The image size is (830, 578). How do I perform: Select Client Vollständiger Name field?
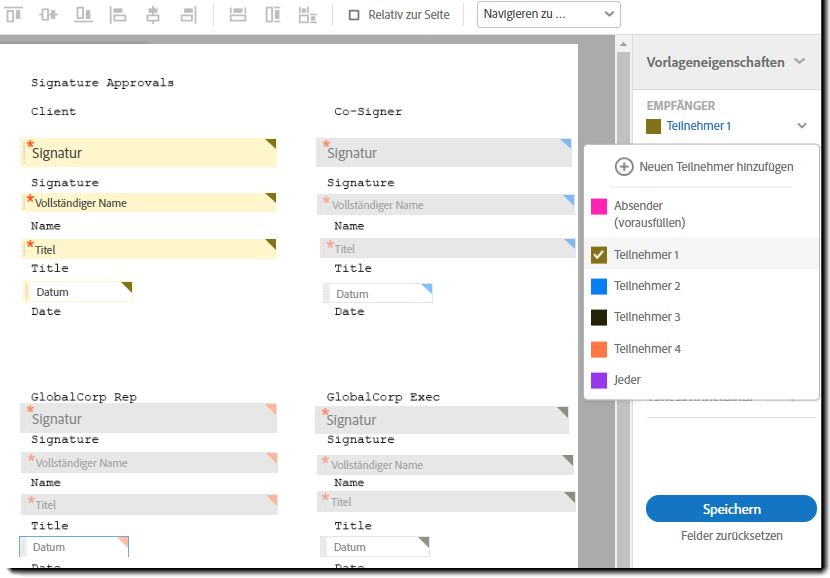click(149, 203)
